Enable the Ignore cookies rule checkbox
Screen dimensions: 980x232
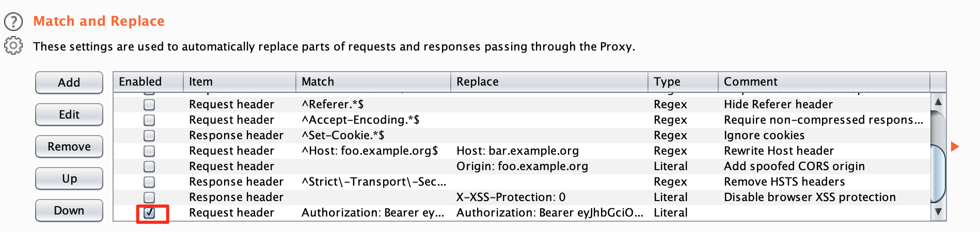[149, 136]
